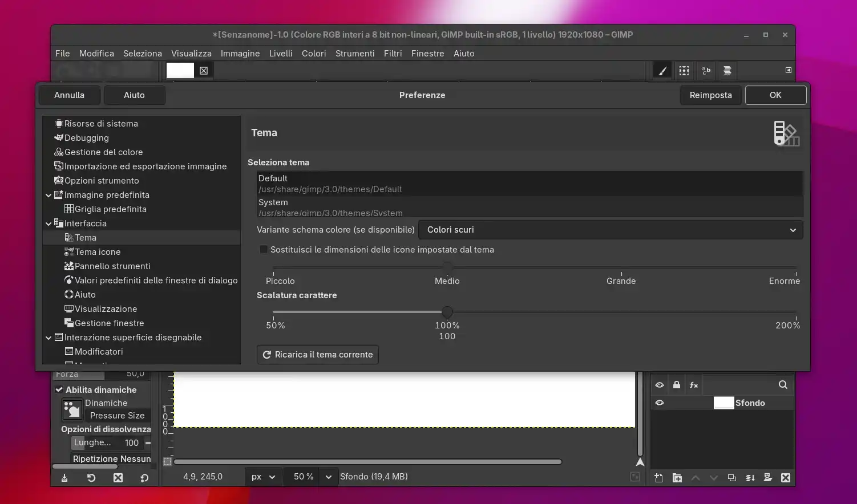Create a new layer group
Image resolution: width=857 pixels, height=504 pixels.
[x=677, y=478]
